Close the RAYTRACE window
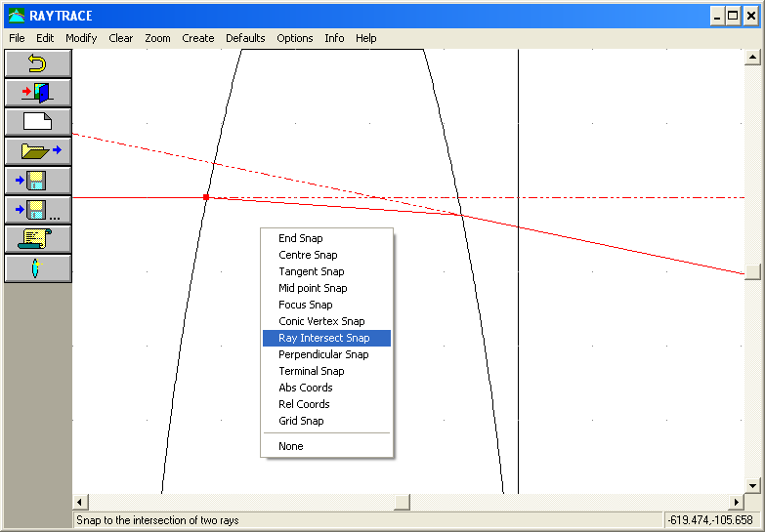Screen dimensions: 765x532 751,17
